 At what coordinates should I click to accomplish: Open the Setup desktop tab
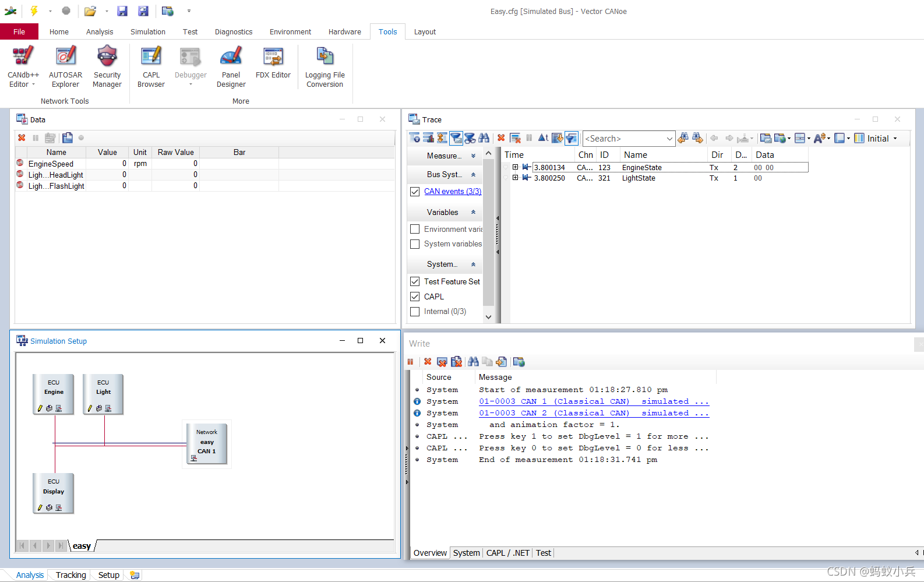[109, 575]
